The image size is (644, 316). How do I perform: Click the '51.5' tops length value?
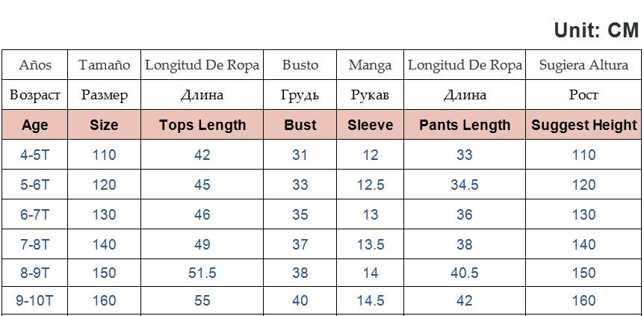point(202,273)
